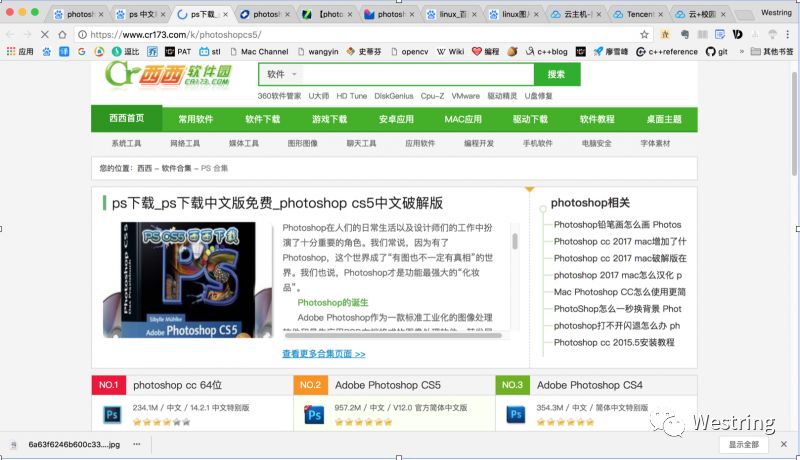Click the description box vertical scrollbar
This screenshot has width=800, height=460.
515,241
